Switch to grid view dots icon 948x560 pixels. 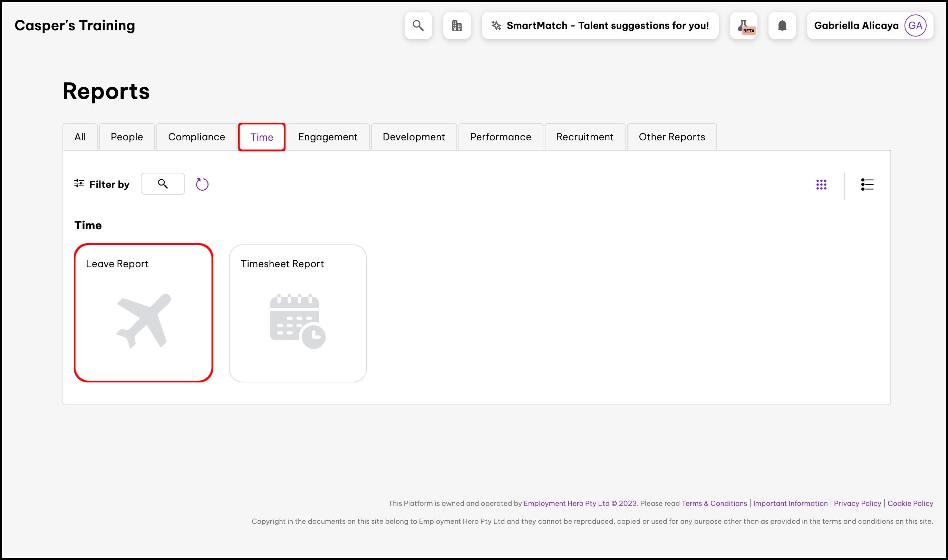821,184
